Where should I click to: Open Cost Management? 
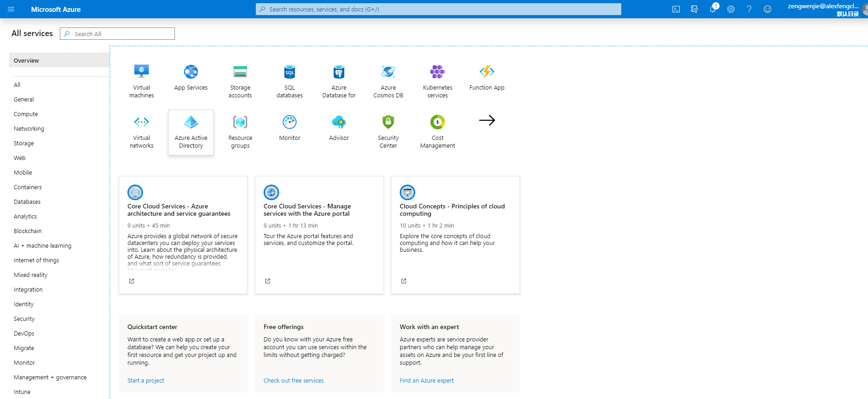click(438, 132)
